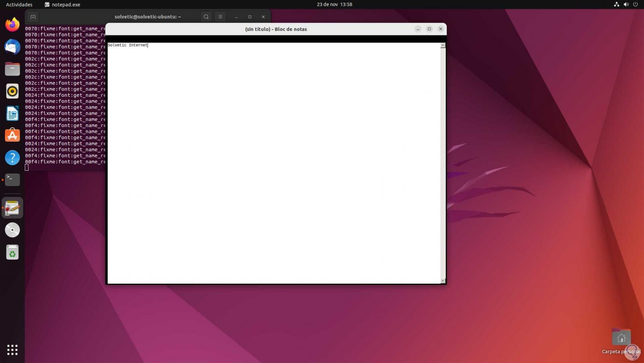Open the volume icon in the top bar
The image size is (644, 363).
click(626, 4)
